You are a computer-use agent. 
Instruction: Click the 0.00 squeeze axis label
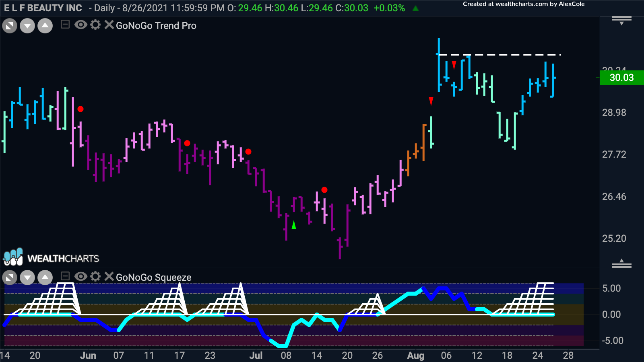[x=611, y=315]
